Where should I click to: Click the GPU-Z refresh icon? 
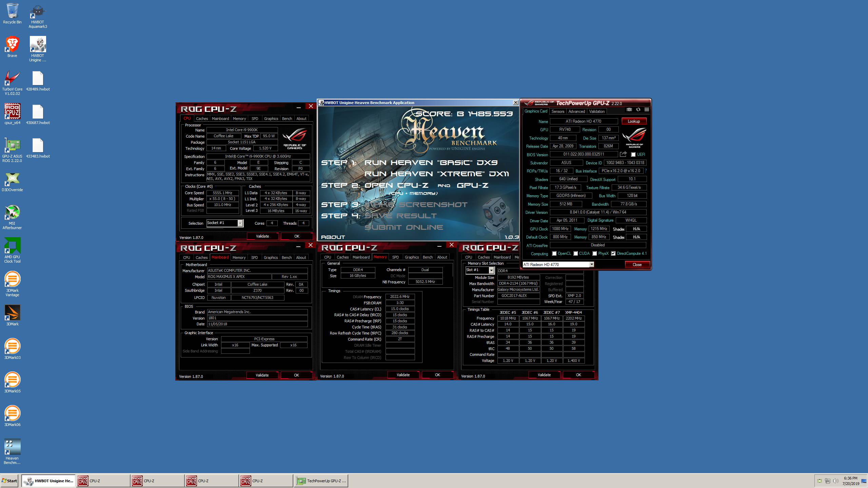tap(638, 110)
